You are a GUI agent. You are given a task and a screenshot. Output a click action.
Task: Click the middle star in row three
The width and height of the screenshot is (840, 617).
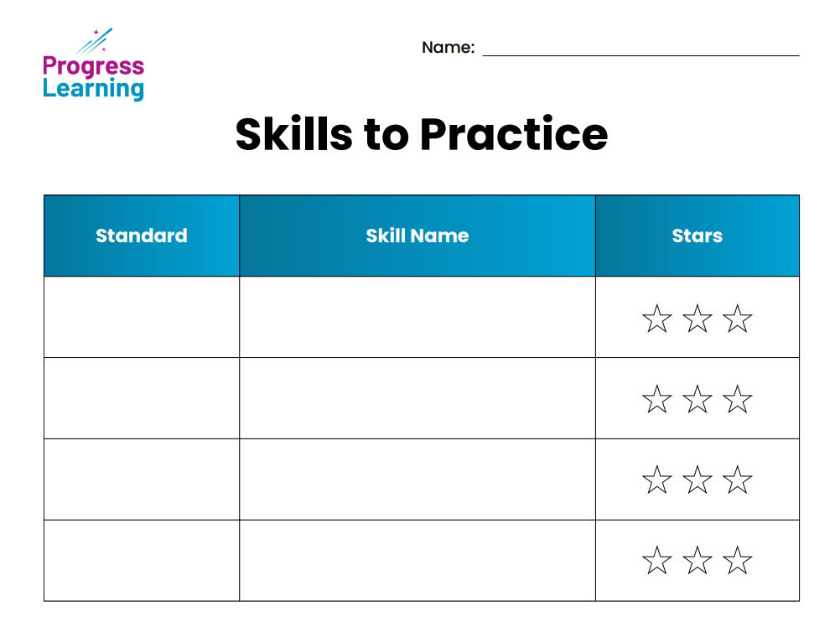[697, 480]
